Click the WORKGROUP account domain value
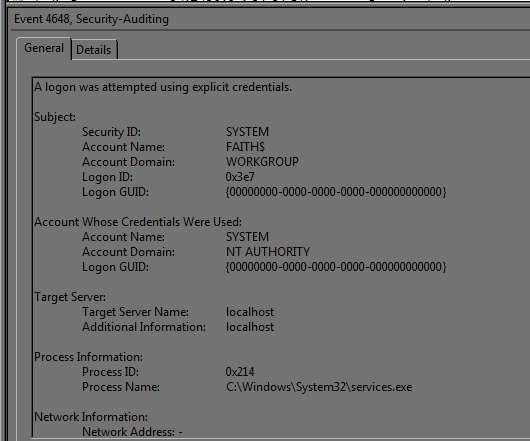Screen dimensions: 530x441 click(x=262, y=162)
